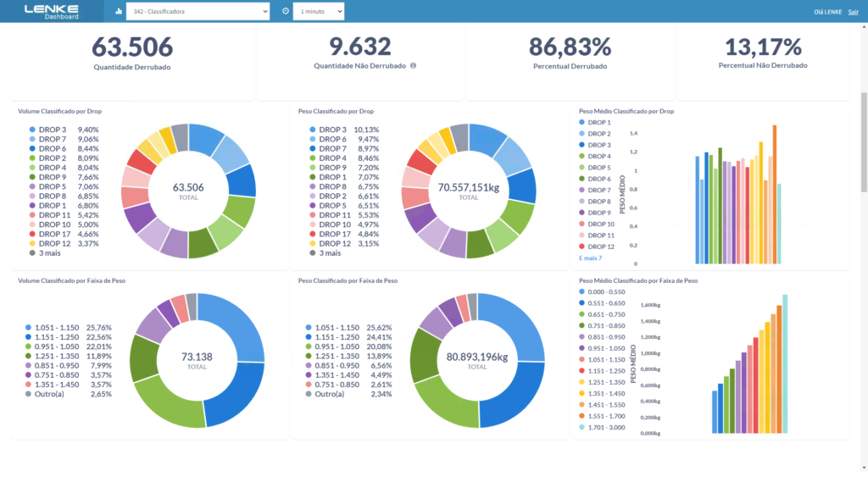Click the bar chart icon in the header
Screen dimensions: 868x488
click(119, 11)
